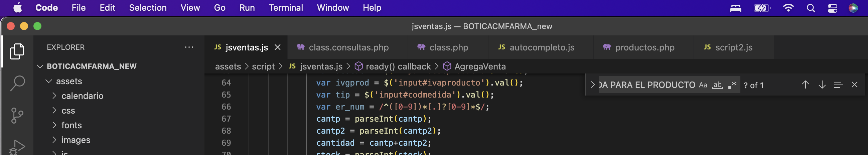Toggle Match Case in find widget

pyautogui.click(x=703, y=85)
